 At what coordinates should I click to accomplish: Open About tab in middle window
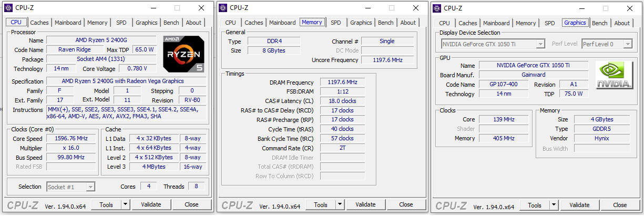(408, 23)
